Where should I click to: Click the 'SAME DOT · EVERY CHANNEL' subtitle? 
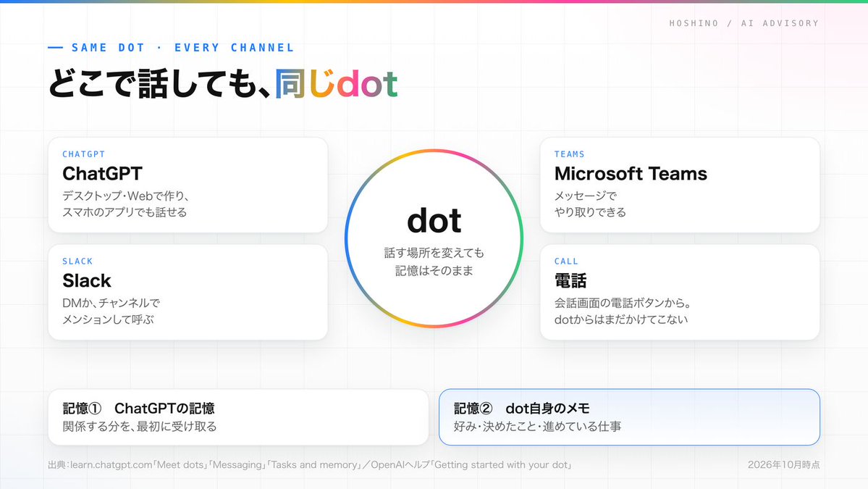pyautogui.click(x=182, y=48)
